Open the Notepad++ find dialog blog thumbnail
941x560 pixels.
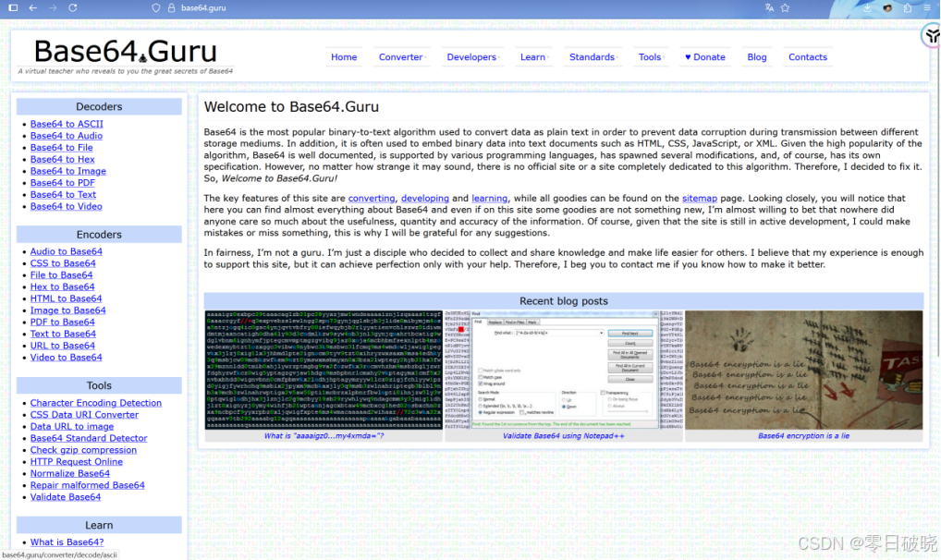[x=564, y=370]
